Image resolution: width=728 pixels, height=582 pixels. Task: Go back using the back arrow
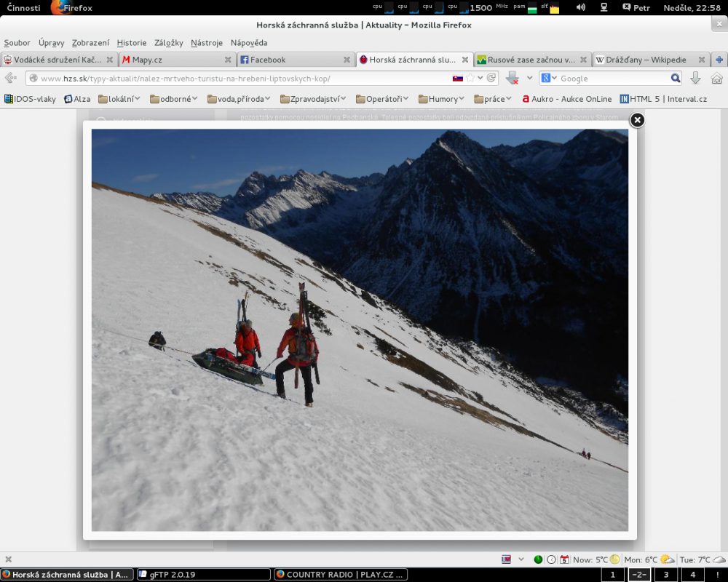click(x=10, y=79)
